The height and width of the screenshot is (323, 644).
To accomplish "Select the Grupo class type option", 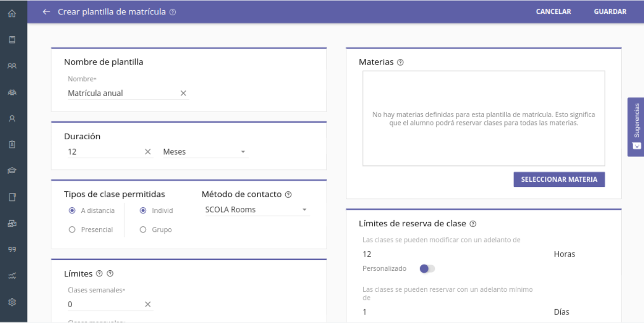I will [x=143, y=230].
